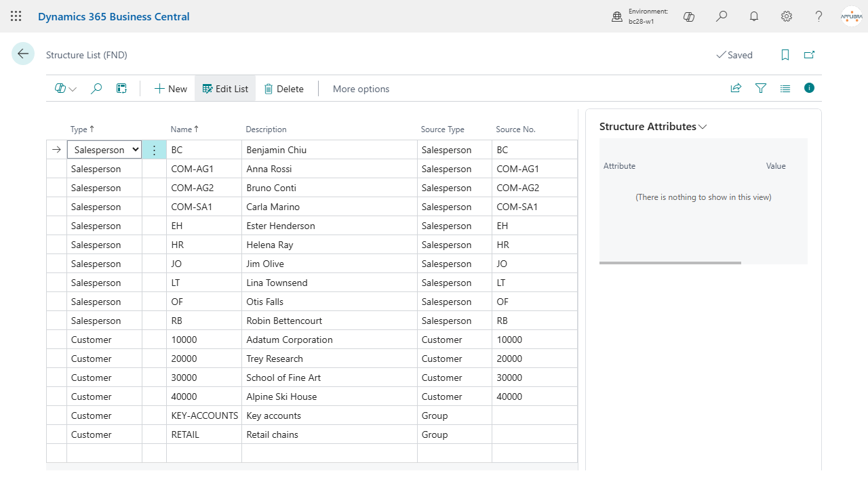Click the Source No. column header
The image size is (868, 488).
(515, 129)
